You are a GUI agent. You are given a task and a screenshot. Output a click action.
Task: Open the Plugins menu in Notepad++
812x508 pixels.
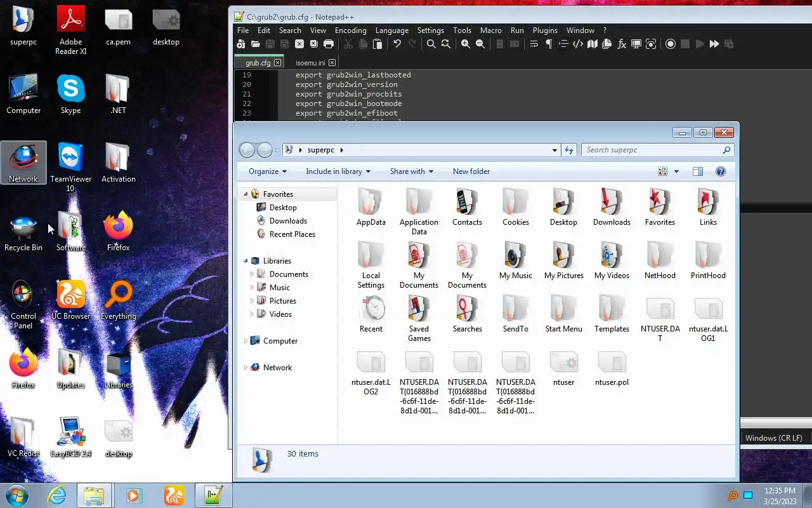(x=545, y=30)
